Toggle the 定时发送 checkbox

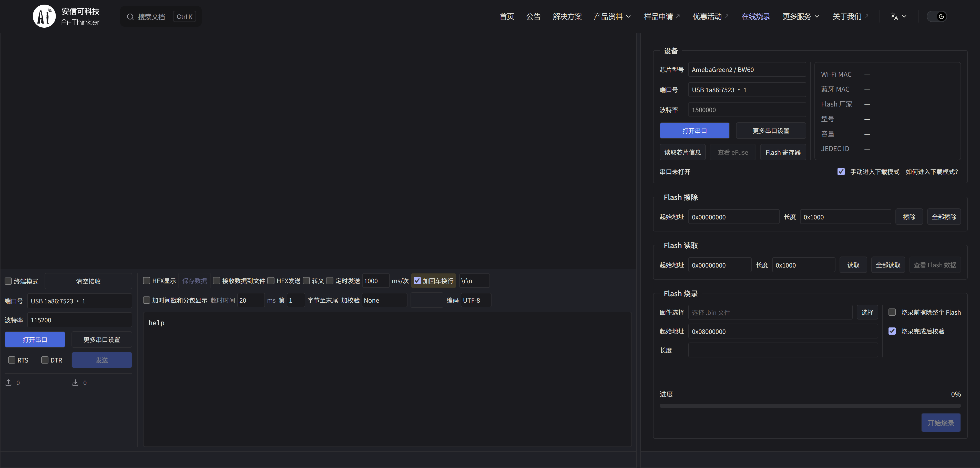[330, 281]
